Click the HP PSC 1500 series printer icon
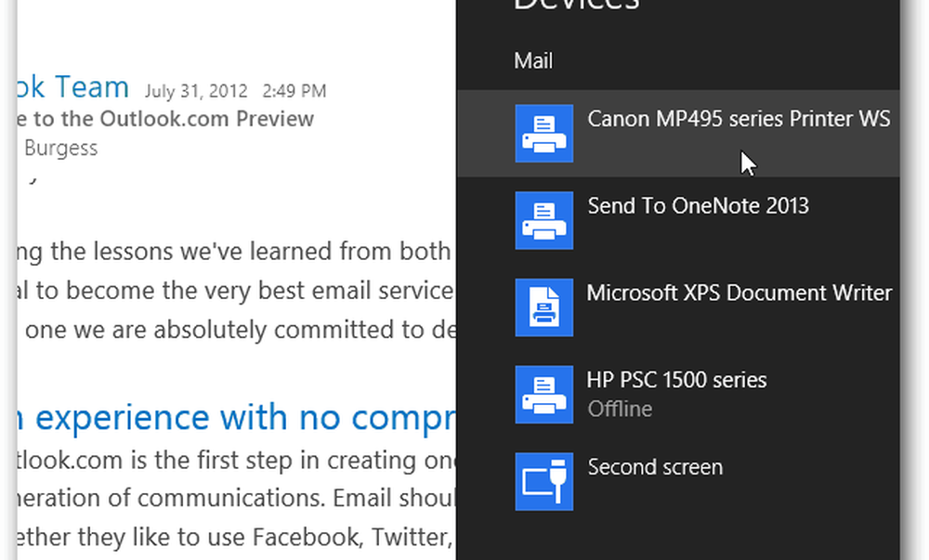929x560 pixels. 543,395
